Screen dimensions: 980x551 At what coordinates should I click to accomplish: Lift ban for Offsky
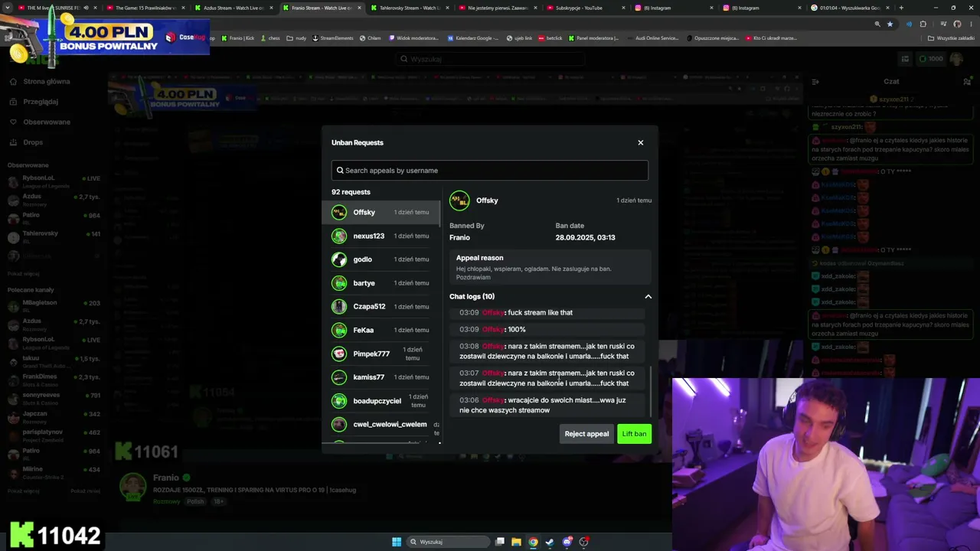[x=634, y=434]
